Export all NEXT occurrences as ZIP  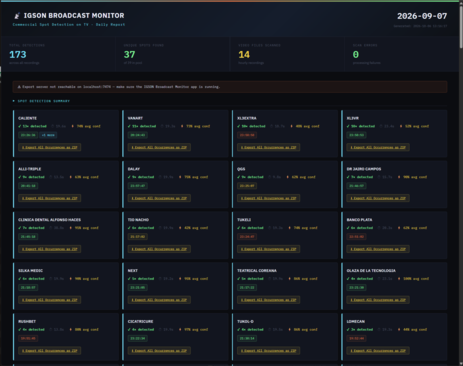[x=159, y=300]
